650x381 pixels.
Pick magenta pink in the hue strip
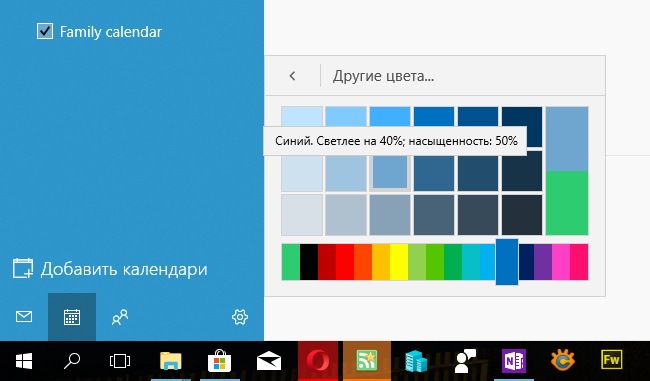pos(561,262)
